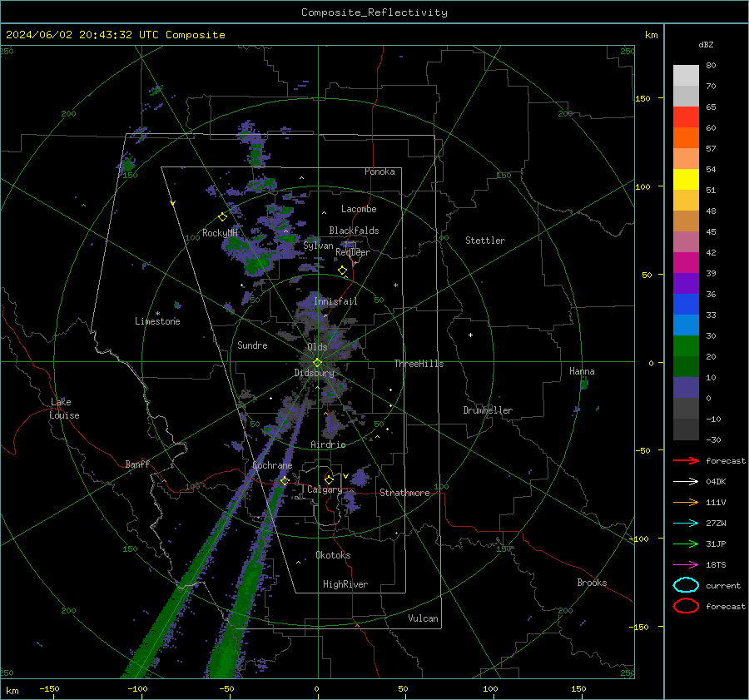Image resolution: width=749 pixels, height=700 pixels.
Task: Click the Stettler city label
Action: pyautogui.click(x=485, y=241)
